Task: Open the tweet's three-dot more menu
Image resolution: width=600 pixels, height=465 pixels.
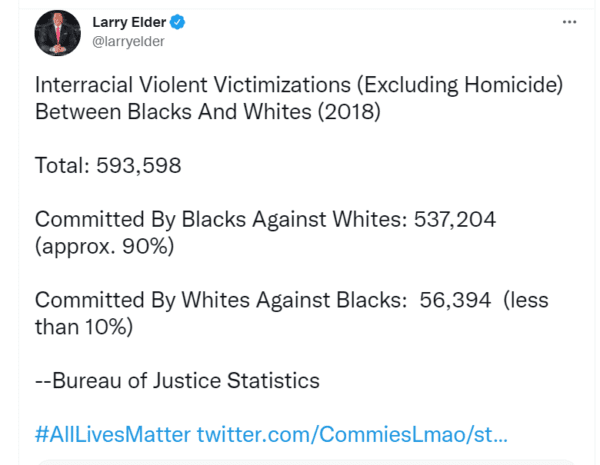Action: [x=569, y=22]
